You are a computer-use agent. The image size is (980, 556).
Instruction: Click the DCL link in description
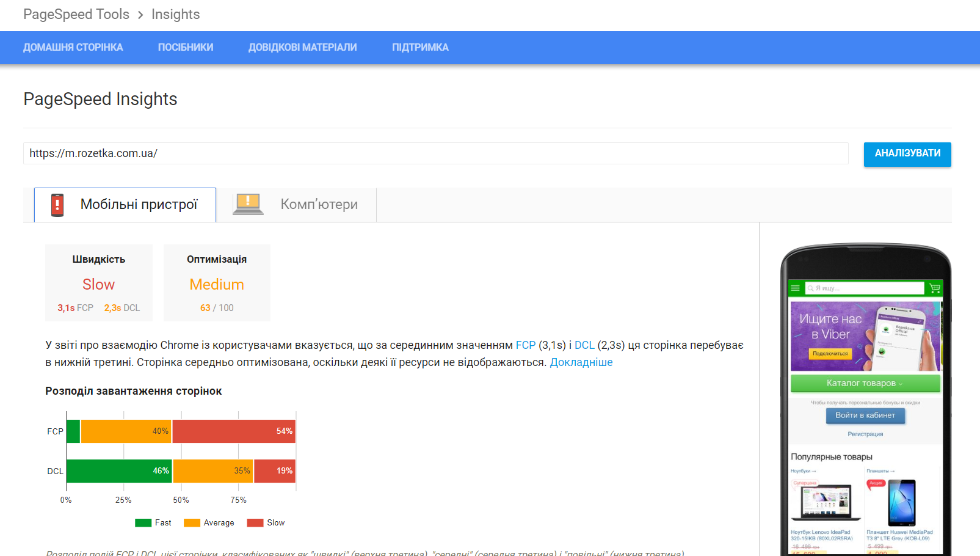coord(584,345)
